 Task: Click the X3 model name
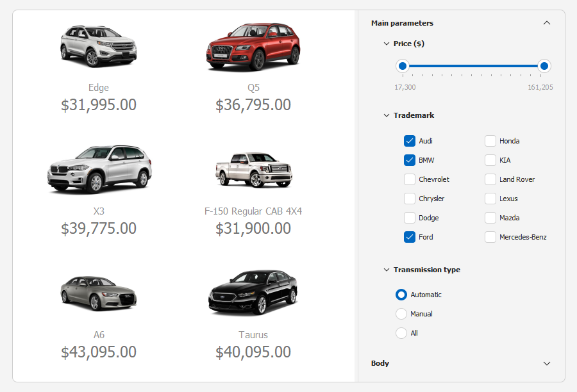click(x=99, y=211)
